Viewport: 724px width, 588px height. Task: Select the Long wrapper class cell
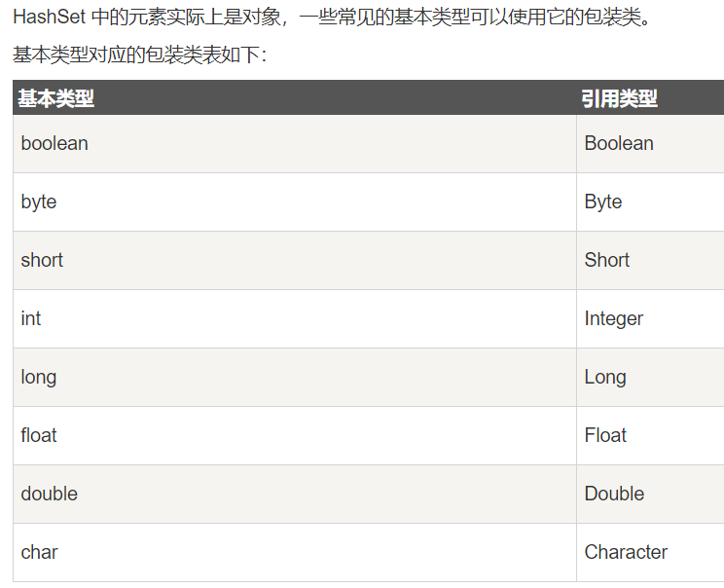[650, 378]
